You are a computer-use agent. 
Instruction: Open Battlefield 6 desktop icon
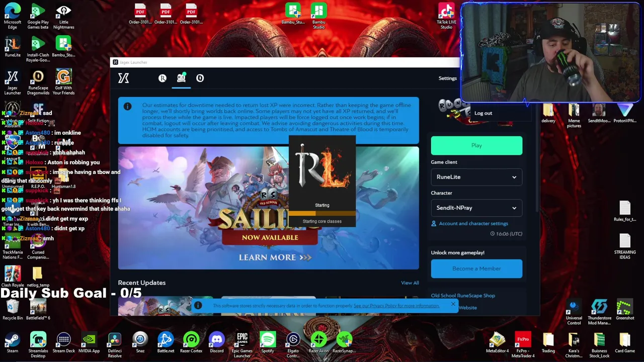click(x=38, y=310)
